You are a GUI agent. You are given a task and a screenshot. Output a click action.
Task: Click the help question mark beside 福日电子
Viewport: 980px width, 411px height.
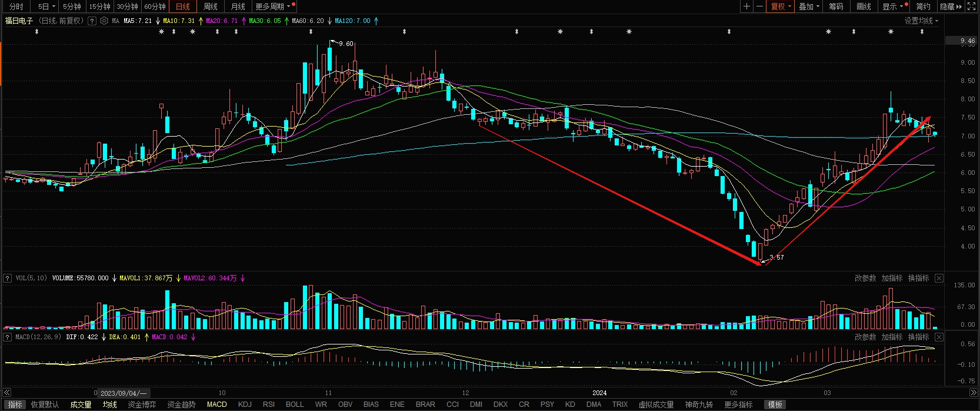pos(92,21)
